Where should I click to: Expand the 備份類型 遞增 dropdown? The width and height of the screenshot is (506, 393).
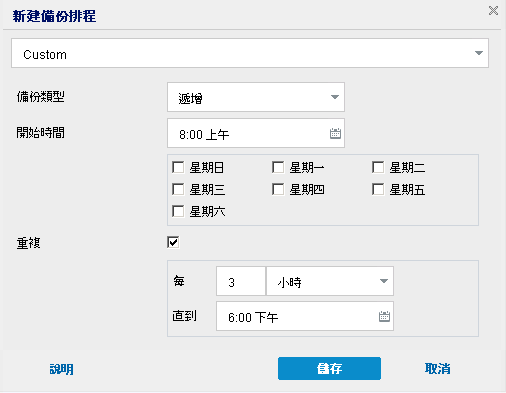click(x=256, y=97)
